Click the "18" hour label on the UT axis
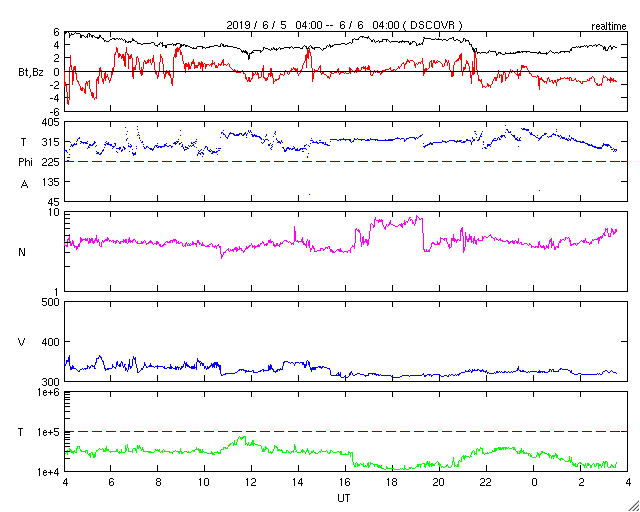The height and width of the screenshot is (512, 640). (392, 482)
